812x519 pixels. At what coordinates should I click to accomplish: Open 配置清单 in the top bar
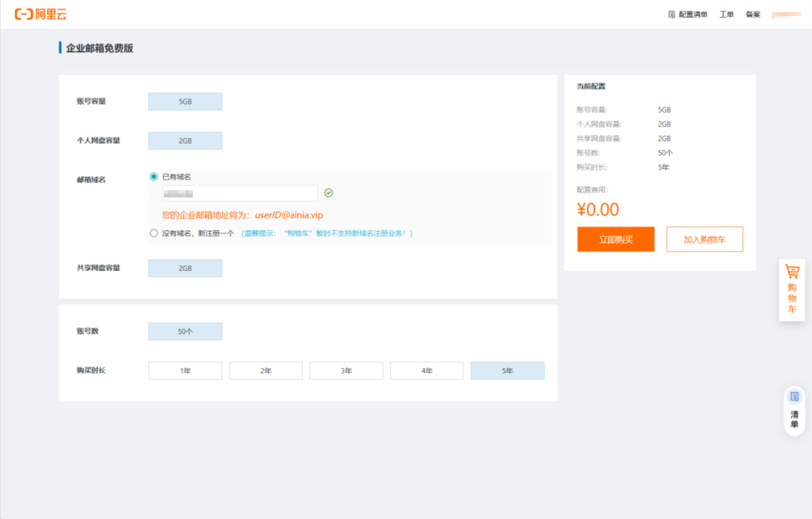[x=688, y=14]
